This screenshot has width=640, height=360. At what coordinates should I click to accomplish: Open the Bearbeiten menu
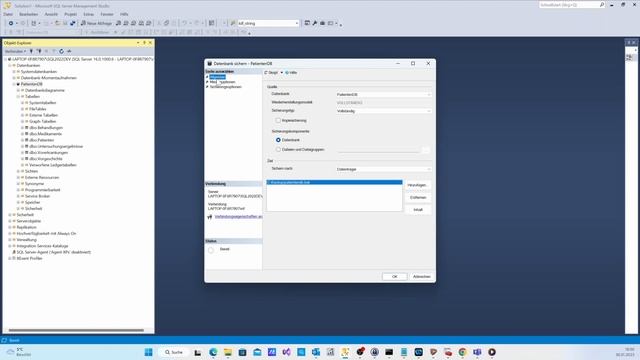tap(29, 14)
